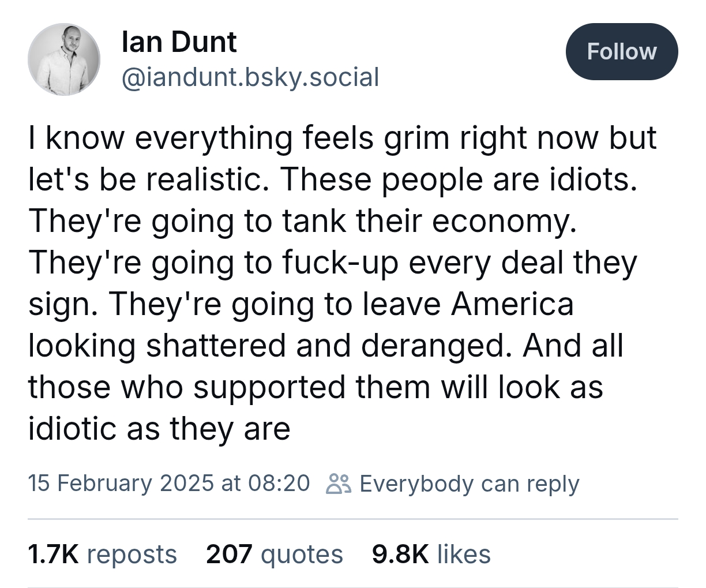Image resolution: width=706 pixels, height=588 pixels.
Task: Click the word 'America' in the post
Action: coord(512,304)
